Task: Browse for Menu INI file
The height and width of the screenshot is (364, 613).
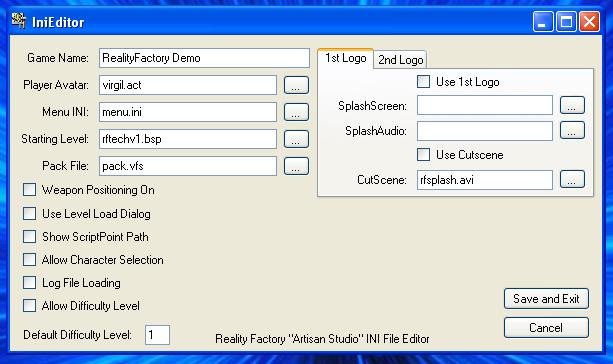Action: coord(296,112)
